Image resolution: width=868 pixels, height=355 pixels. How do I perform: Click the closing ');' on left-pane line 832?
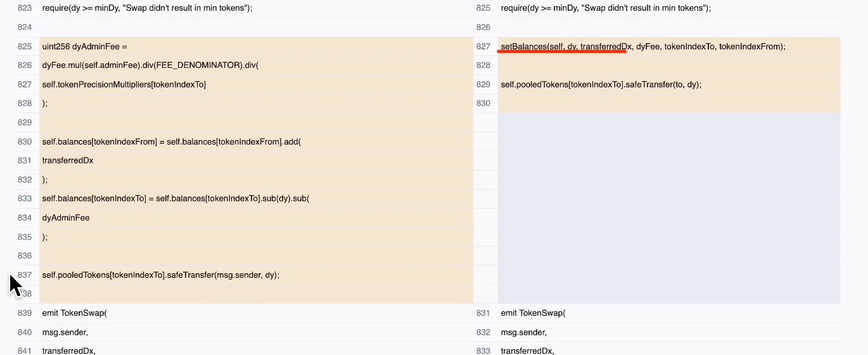click(x=45, y=179)
